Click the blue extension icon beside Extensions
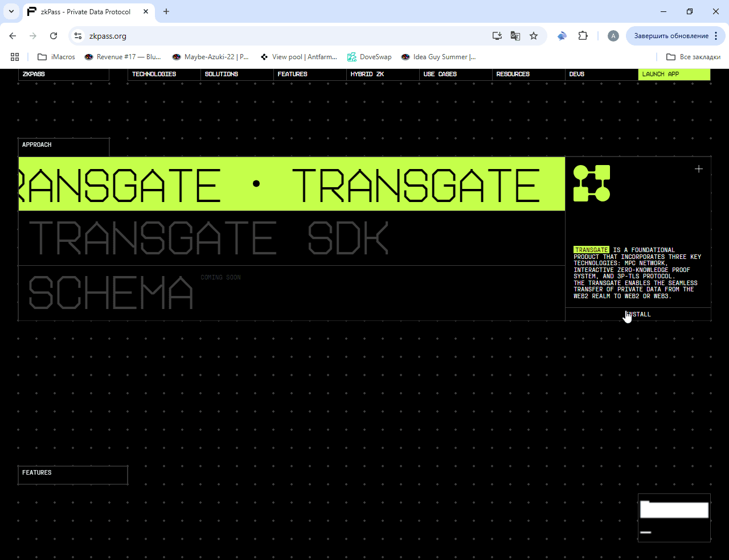The image size is (729, 560). pyautogui.click(x=562, y=36)
